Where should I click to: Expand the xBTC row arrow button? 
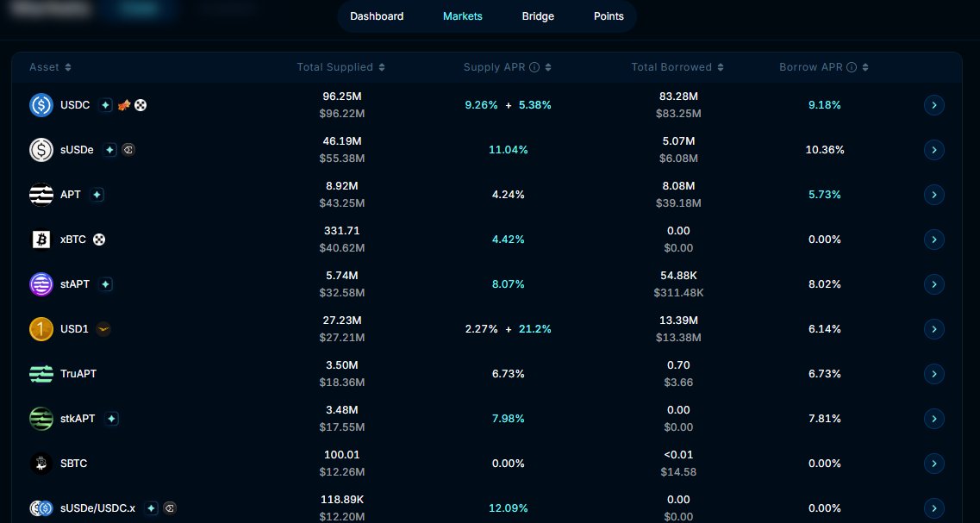click(934, 240)
